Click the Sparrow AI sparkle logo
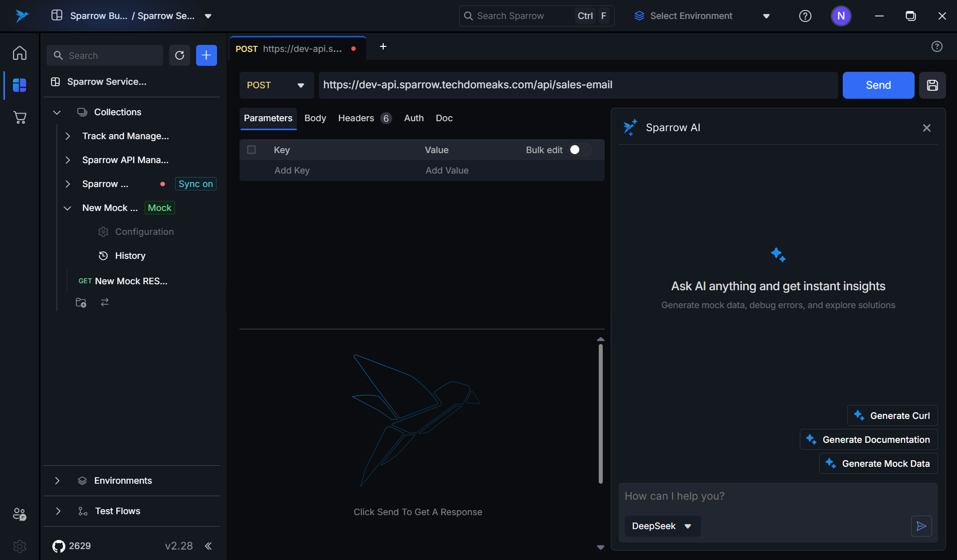This screenshot has height=560, width=957. (x=630, y=128)
